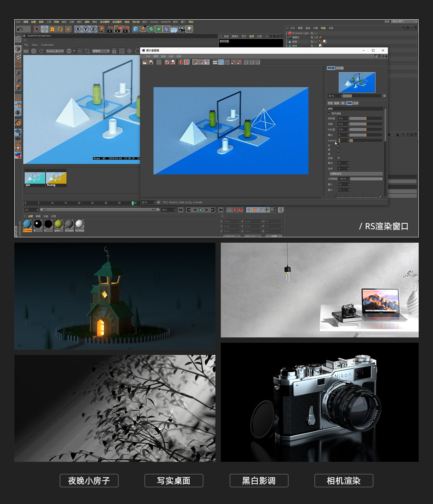The height and width of the screenshot is (504, 433).
Task: Open the Filter tab in Picture Viewer
Action: coord(349,103)
